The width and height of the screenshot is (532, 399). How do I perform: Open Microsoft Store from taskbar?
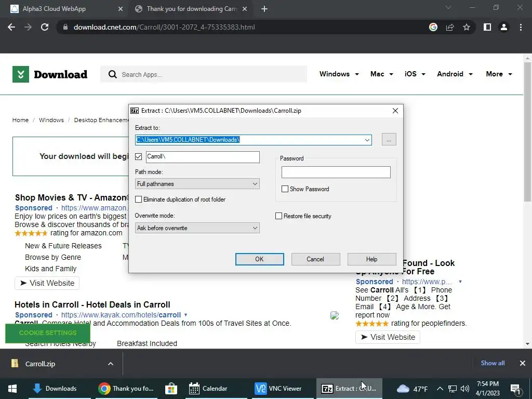point(171,389)
